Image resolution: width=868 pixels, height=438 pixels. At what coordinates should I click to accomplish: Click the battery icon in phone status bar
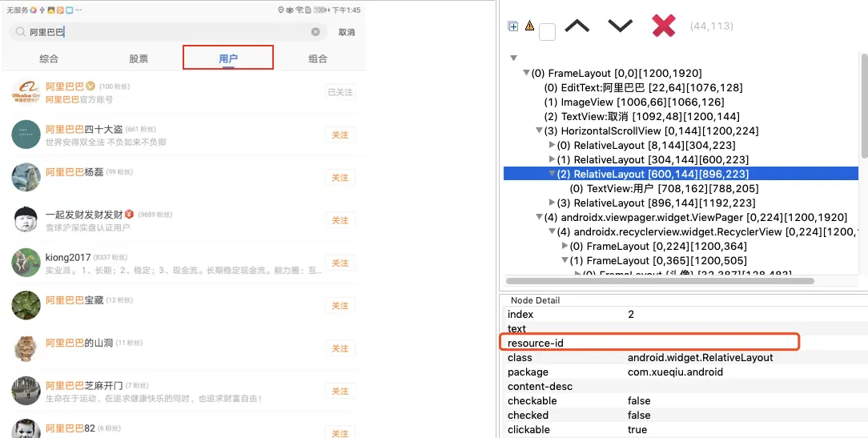[x=319, y=10]
